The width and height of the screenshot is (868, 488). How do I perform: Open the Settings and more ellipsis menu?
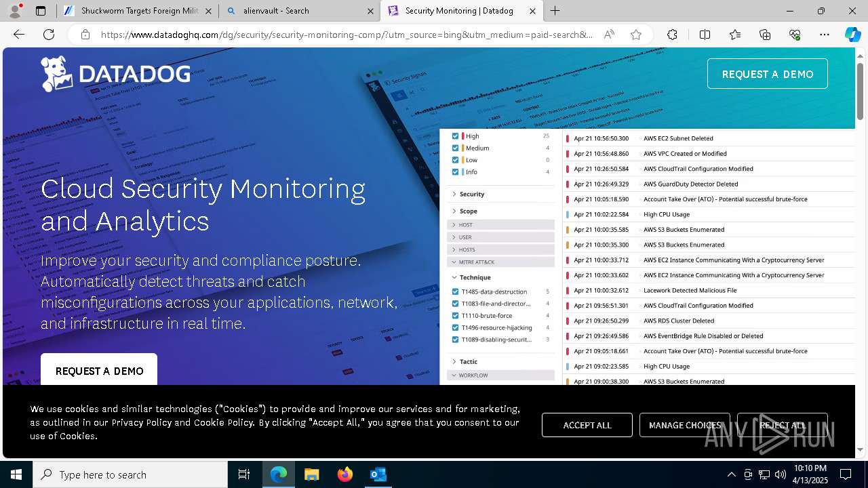click(825, 35)
